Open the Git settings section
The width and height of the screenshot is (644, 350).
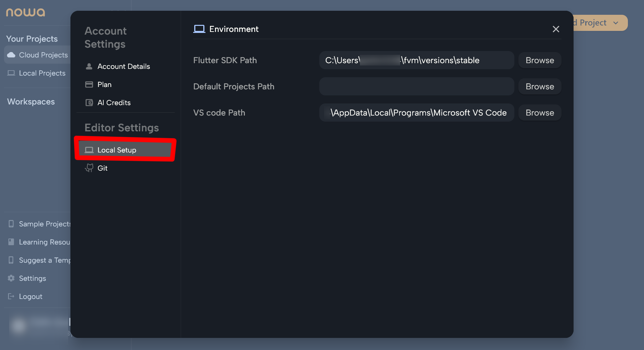[102, 168]
